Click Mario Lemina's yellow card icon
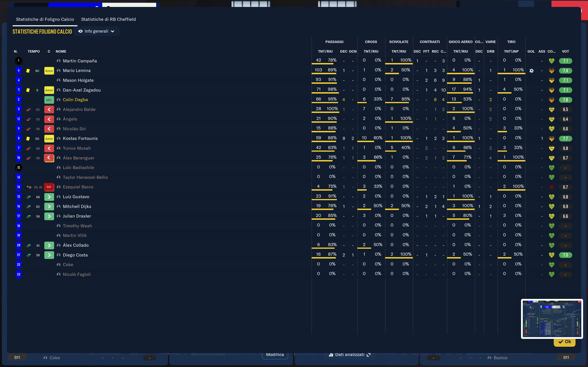This screenshot has width=588, height=367. (28, 71)
